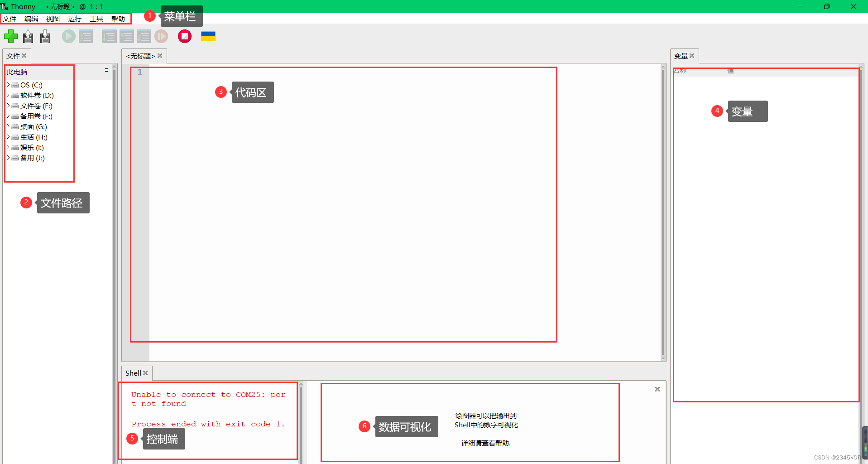Click the run current script icon
The image size is (868, 464).
coord(68,36)
